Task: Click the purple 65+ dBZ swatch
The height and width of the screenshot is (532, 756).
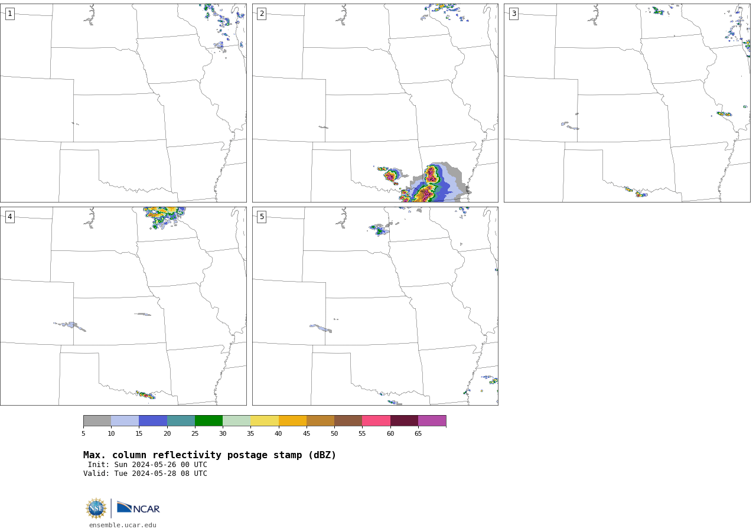Action: [x=432, y=421]
